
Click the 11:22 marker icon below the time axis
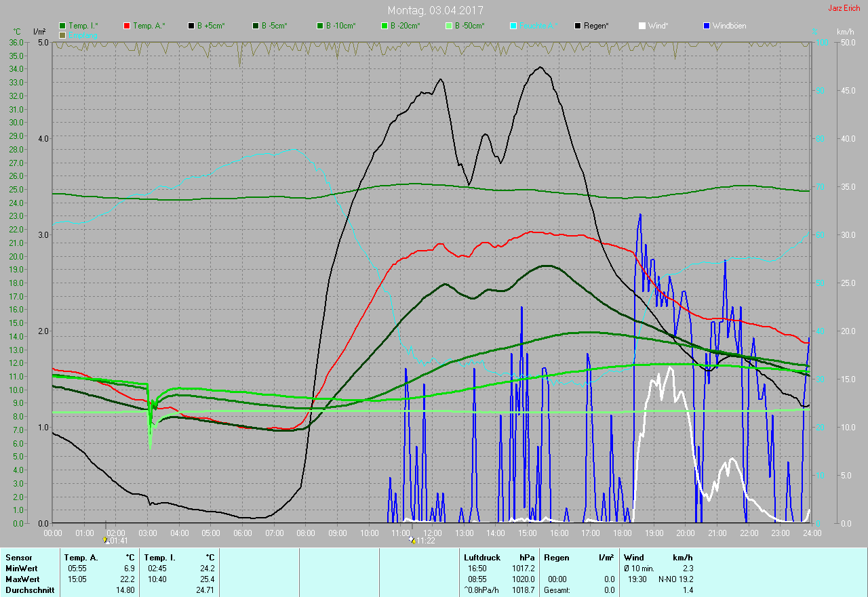(x=412, y=540)
